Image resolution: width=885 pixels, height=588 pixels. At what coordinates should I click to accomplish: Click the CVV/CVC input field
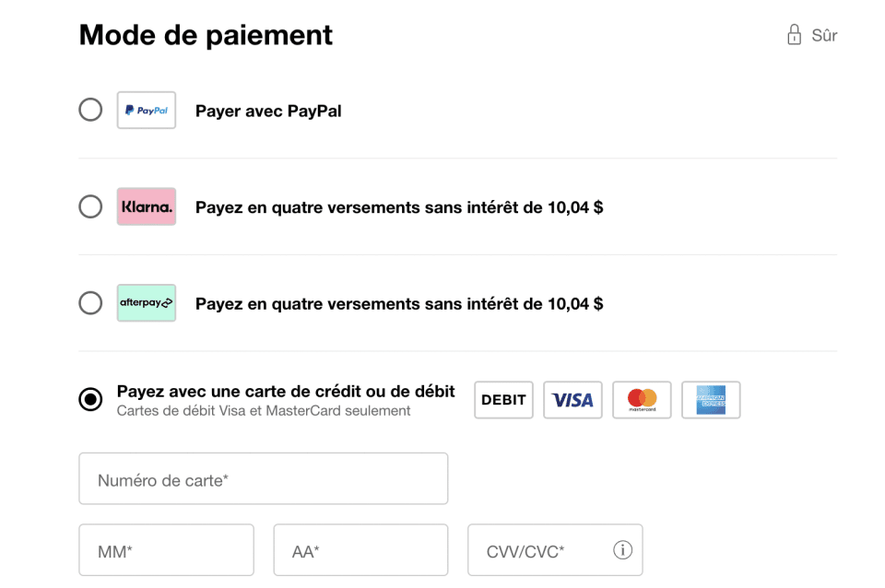tap(539, 551)
